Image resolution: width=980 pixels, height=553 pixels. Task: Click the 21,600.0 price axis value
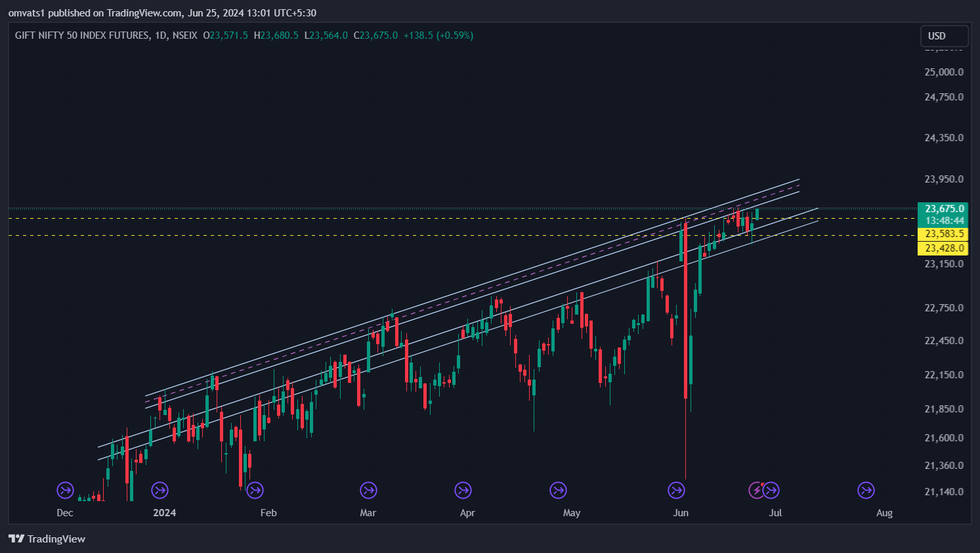pos(944,438)
